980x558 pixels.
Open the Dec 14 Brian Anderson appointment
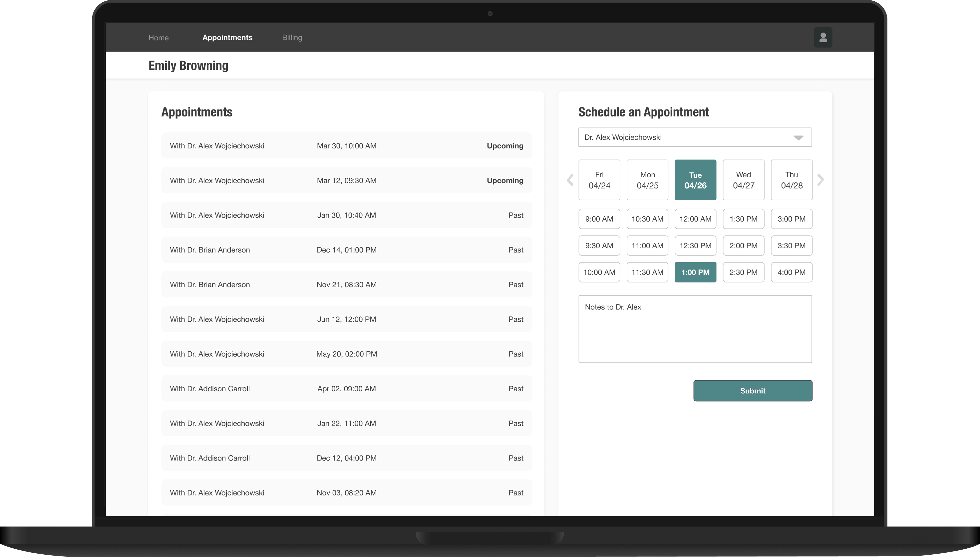click(x=346, y=250)
